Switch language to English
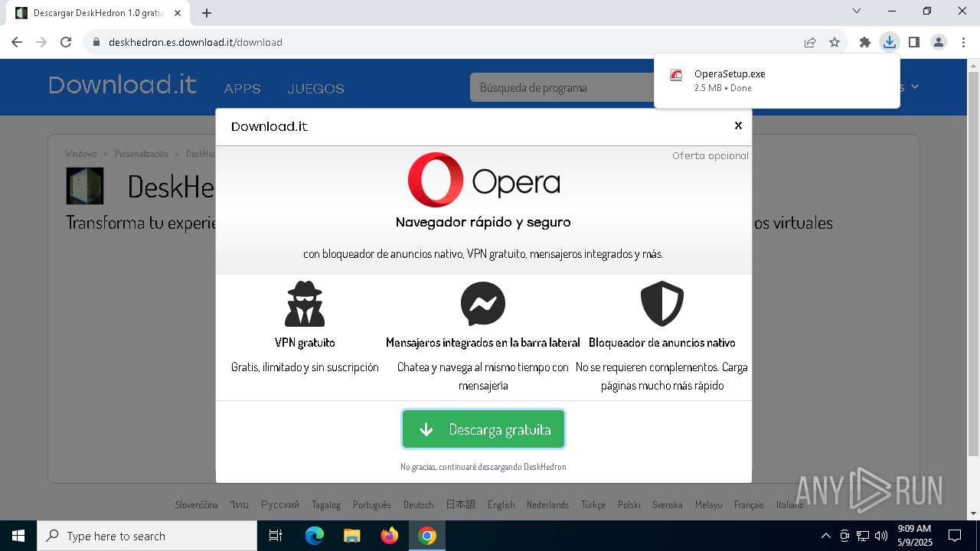Screen dimensions: 980x551 click(501, 504)
